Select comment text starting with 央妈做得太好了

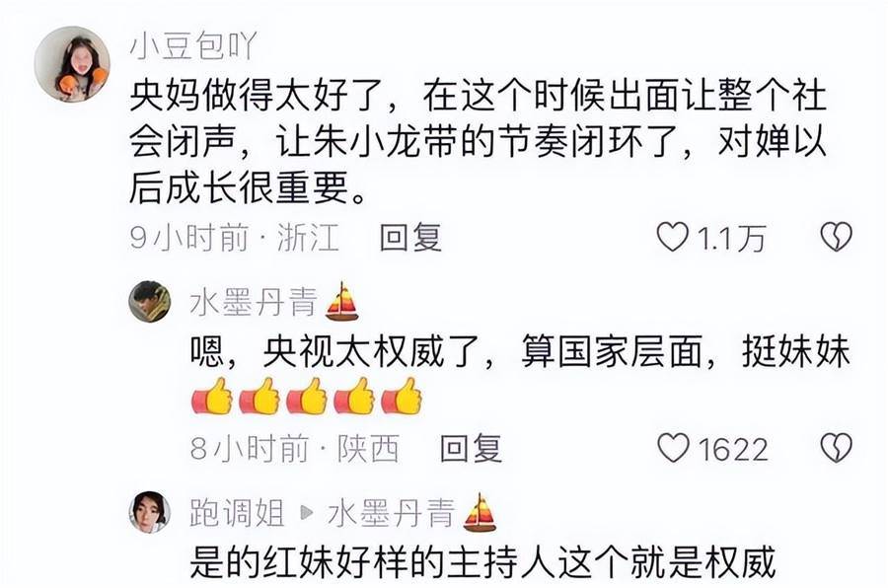pos(478,142)
